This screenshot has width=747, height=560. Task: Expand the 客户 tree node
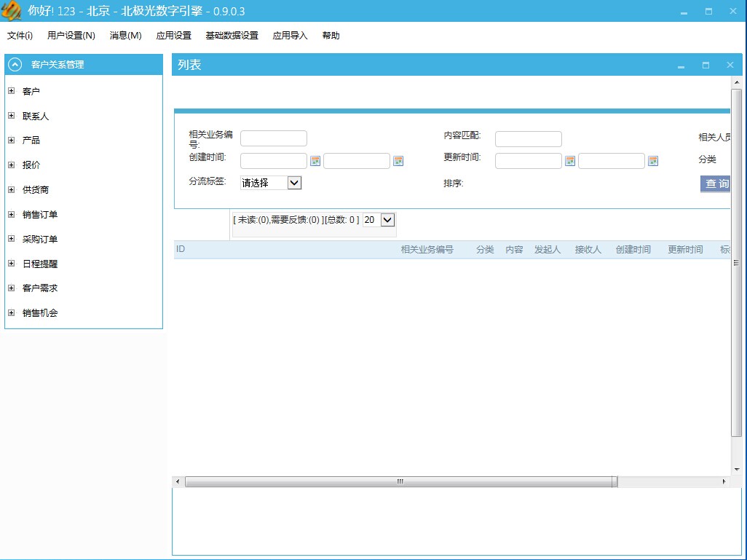[x=10, y=90]
